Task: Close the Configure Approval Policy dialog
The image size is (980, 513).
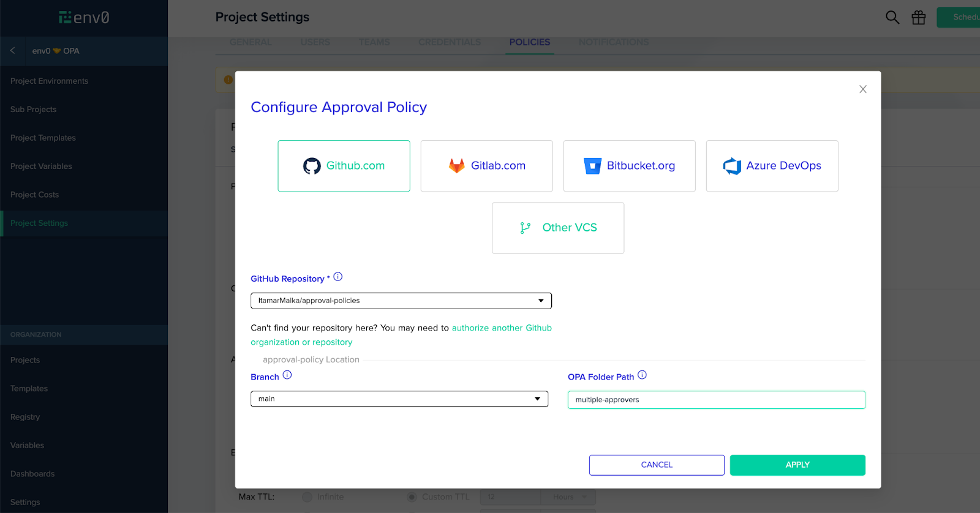Action: (x=863, y=89)
